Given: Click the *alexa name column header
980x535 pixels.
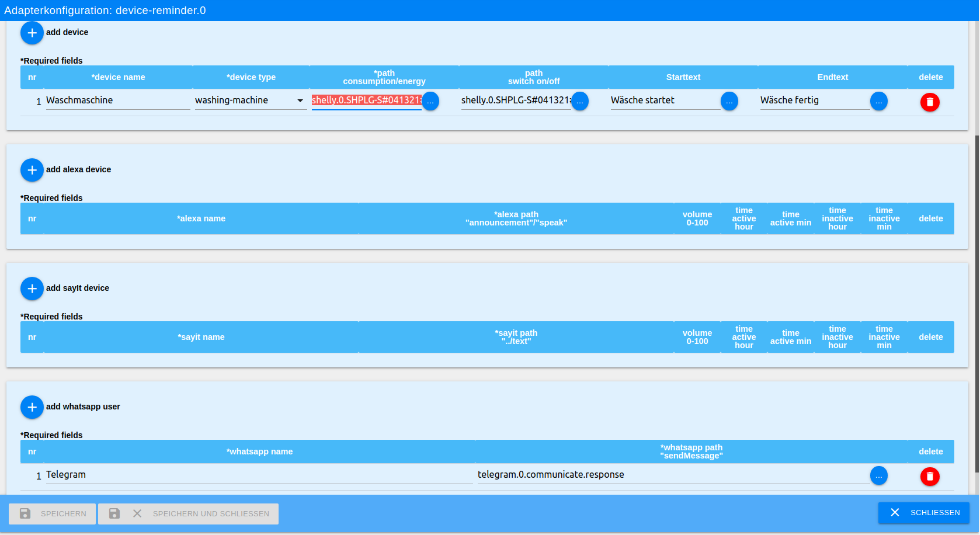Looking at the screenshot, I should click(x=201, y=218).
